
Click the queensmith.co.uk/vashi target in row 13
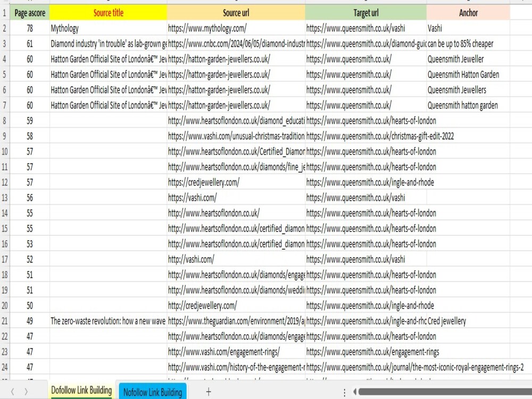pos(366,197)
